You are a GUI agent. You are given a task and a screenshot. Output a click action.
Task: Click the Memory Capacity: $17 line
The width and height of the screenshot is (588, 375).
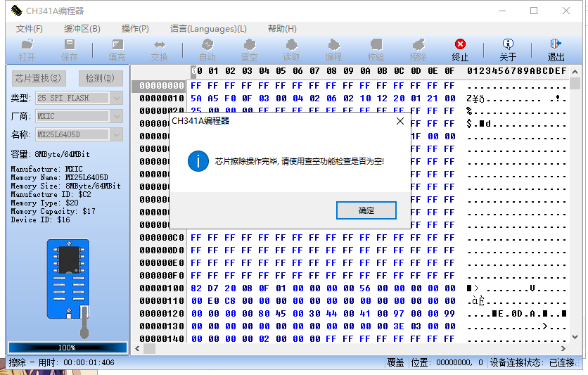click(53, 211)
